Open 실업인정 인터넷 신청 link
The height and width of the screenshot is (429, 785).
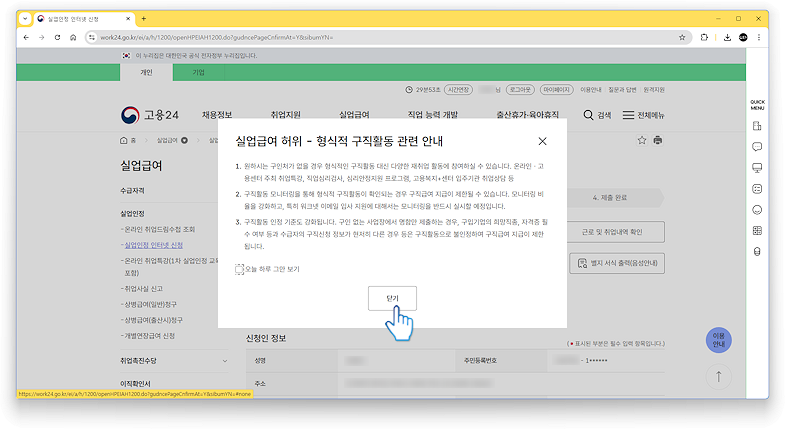point(153,245)
